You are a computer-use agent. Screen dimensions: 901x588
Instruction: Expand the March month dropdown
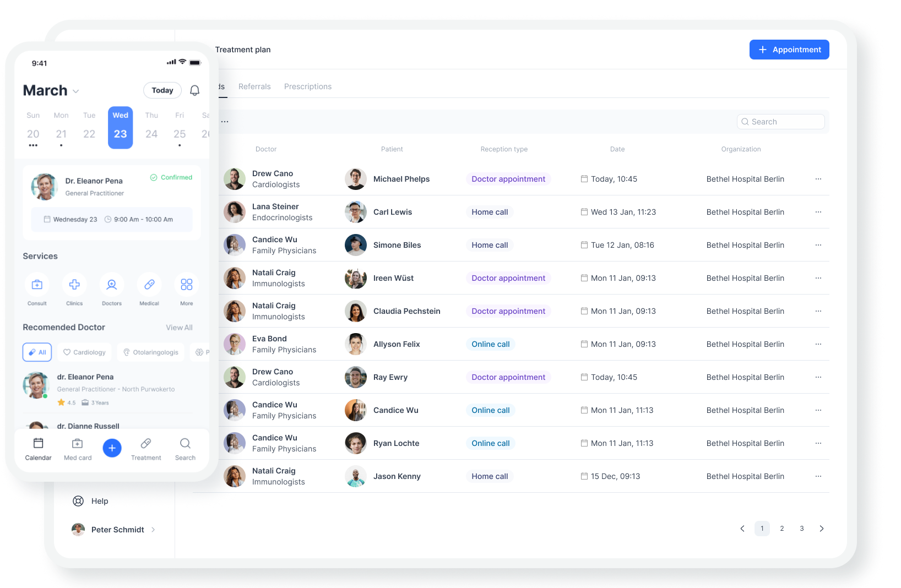pos(76,91)
